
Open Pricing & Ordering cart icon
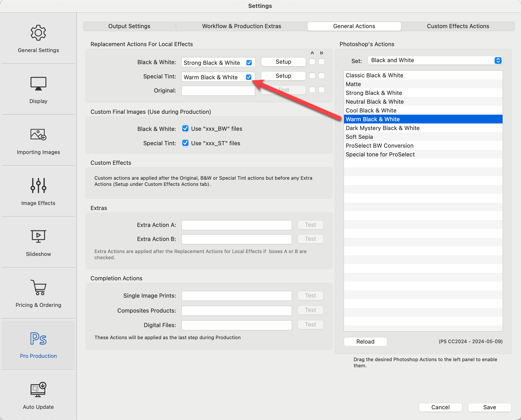pyautogui.click(x=38, y=287)
